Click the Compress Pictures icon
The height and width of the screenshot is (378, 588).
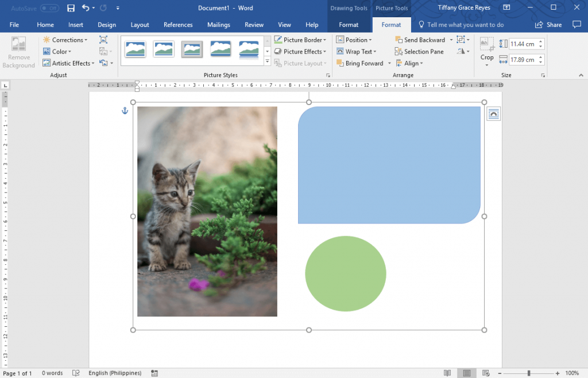(103, 40)
